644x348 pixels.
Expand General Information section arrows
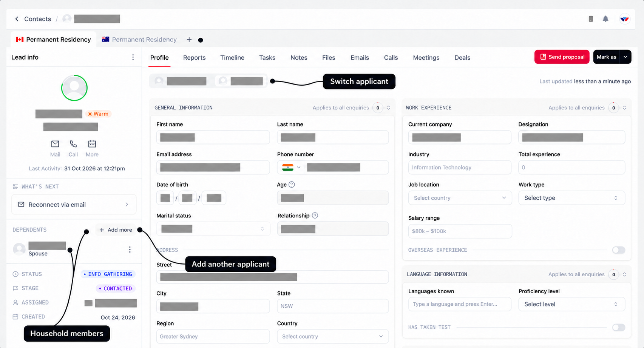tap(388, 108)
